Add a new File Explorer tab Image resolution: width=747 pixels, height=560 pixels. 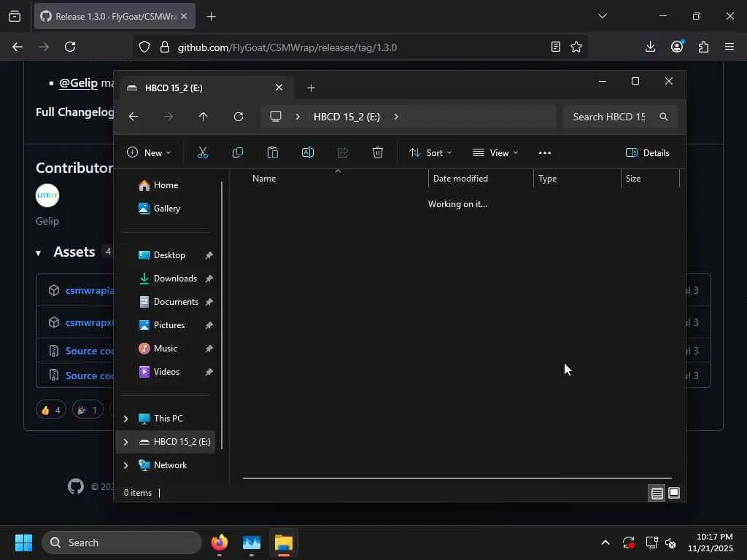(x=311, y=87)
